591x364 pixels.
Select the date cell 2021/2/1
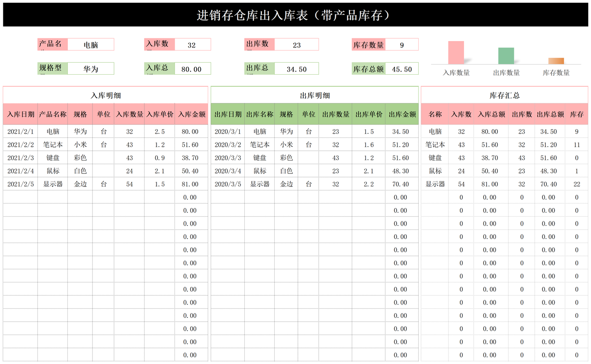[x=20, y=131]
